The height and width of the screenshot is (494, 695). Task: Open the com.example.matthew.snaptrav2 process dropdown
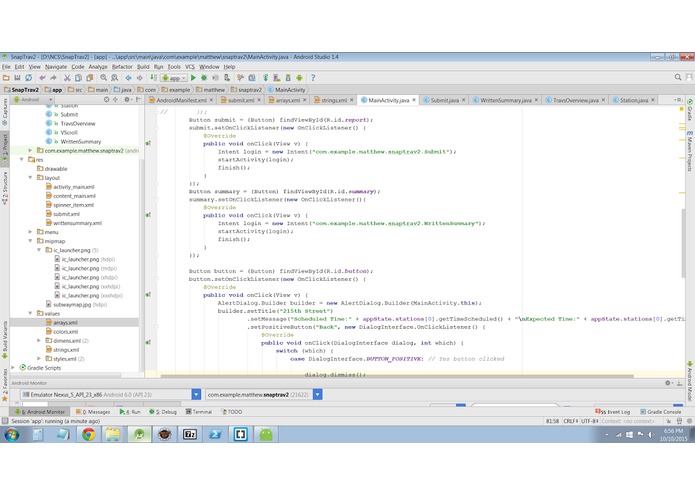[264, 394]
